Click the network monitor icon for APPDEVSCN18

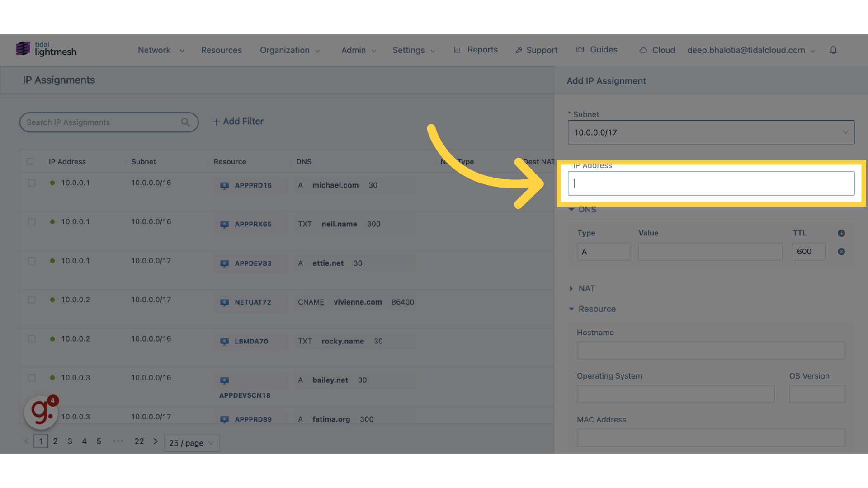click(x=225, y=380)
